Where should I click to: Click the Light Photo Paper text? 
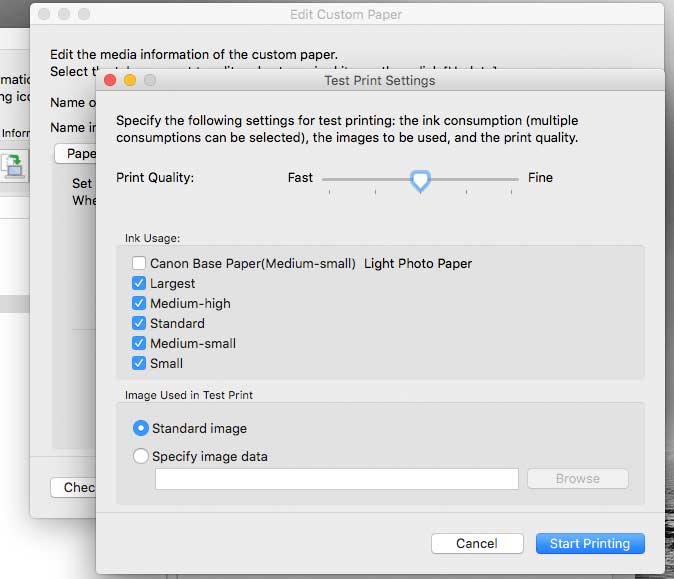click(418, 263)
